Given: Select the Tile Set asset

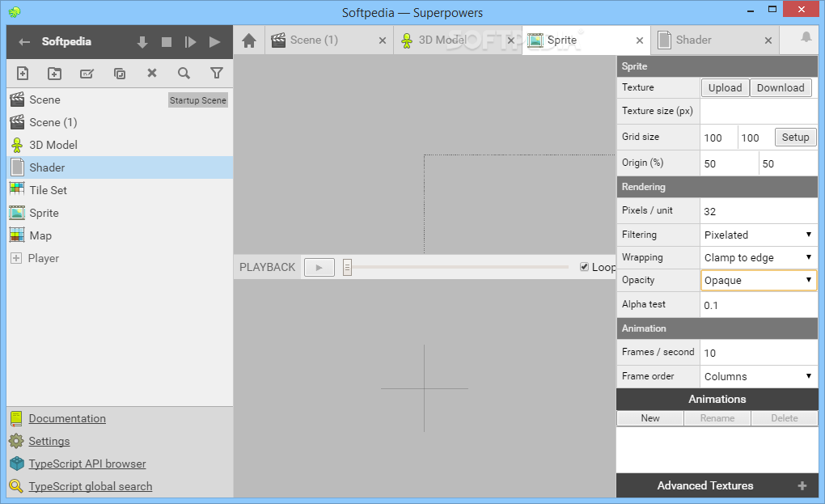Looking at the screenshot, I should (120, 190).
